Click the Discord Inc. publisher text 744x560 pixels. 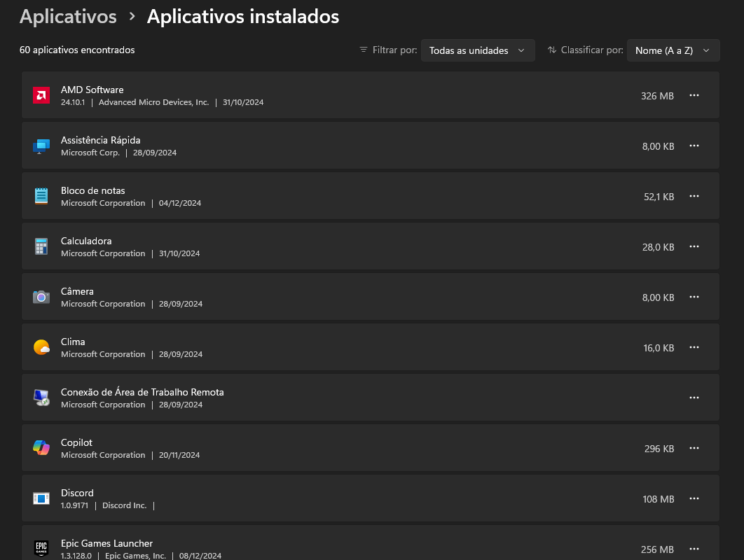(124, 505)
